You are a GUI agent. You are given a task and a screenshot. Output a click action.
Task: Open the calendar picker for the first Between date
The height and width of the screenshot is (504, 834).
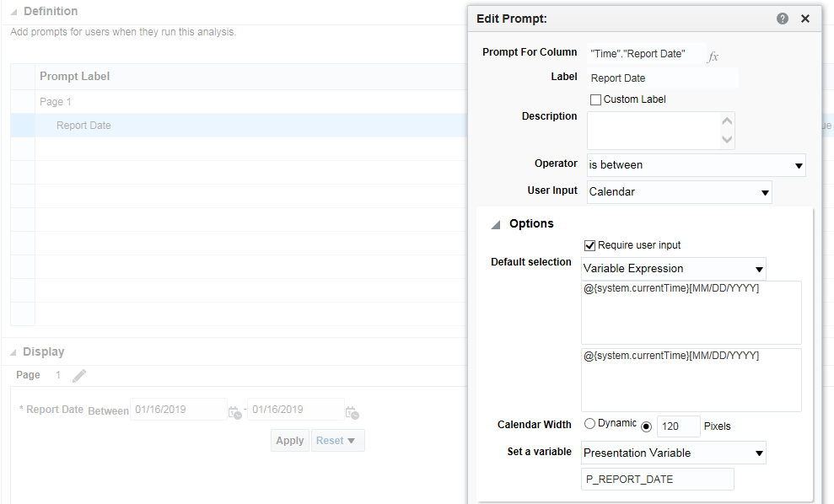point(234,412)
